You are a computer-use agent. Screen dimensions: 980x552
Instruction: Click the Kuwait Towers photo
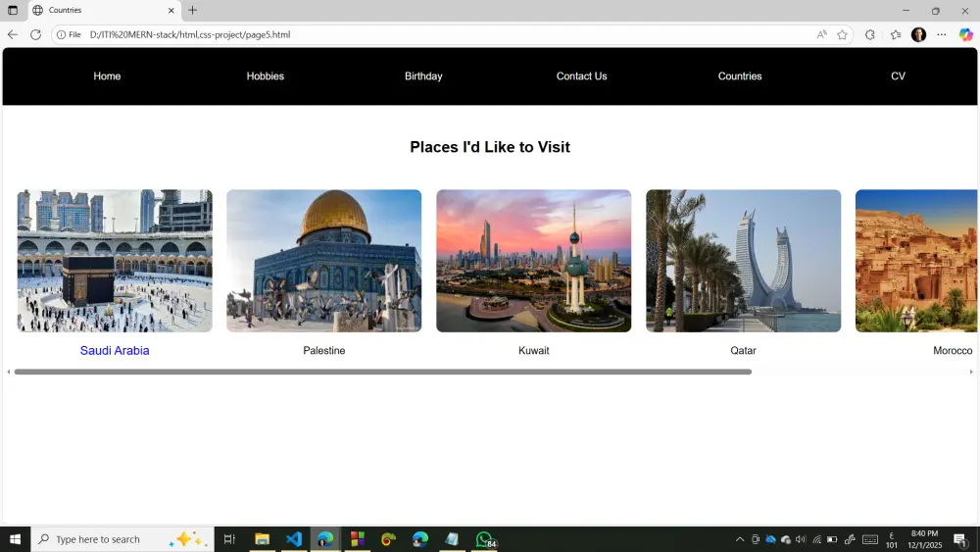(534, 261)
